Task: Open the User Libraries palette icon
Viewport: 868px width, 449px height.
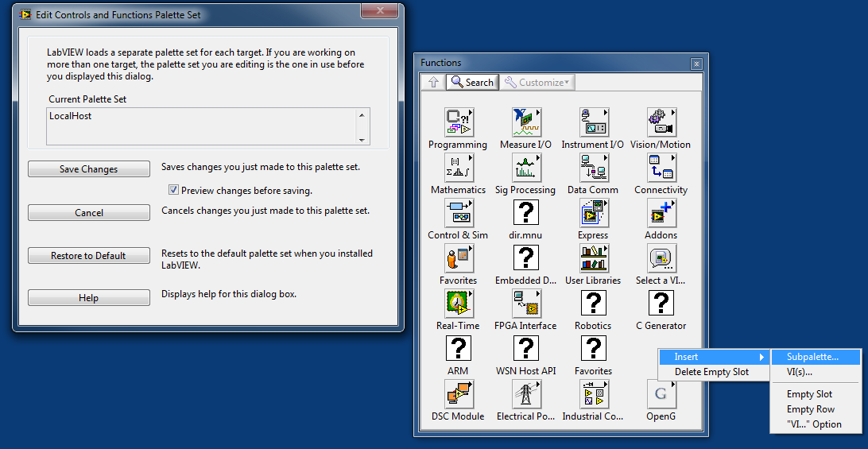Action: pyautogui.click(x=594, y=258)
